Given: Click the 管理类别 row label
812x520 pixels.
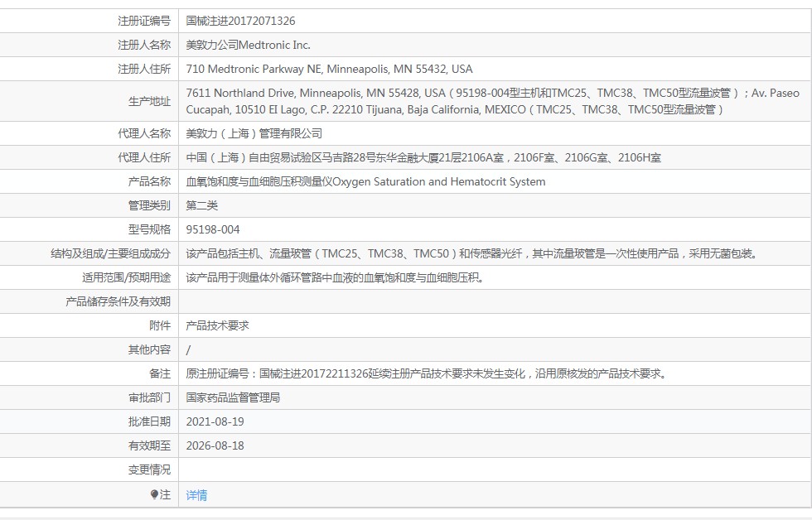Looking at the screenshot, I should [149, 205].
